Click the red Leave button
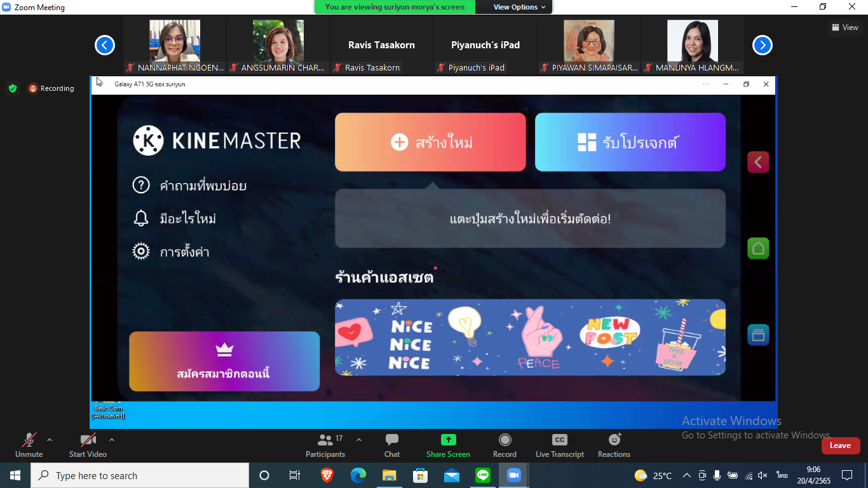Screen dimensions: 868x488 coord(841,445)
